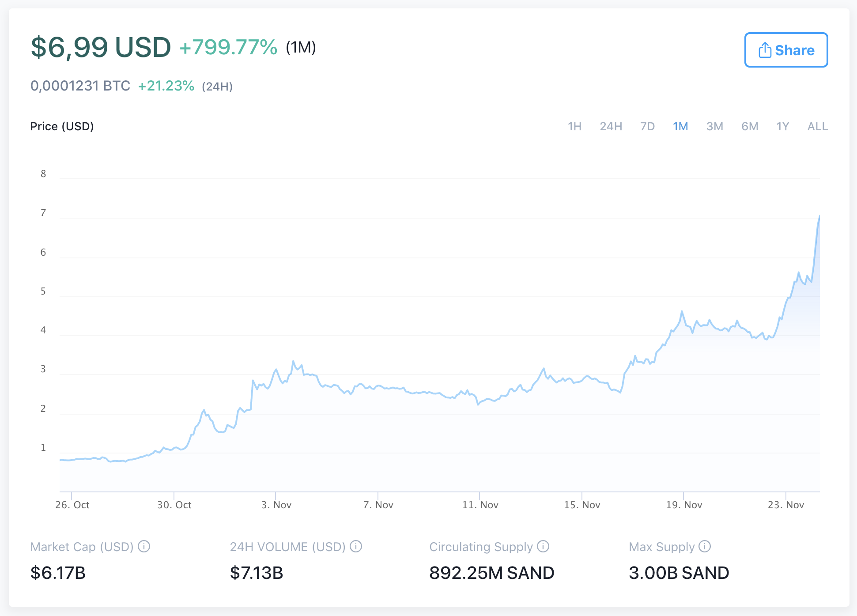The width and height of the screenshot is (857, 616).
Task: Show 24H Volume info tooltip icon
Action: 356,546
